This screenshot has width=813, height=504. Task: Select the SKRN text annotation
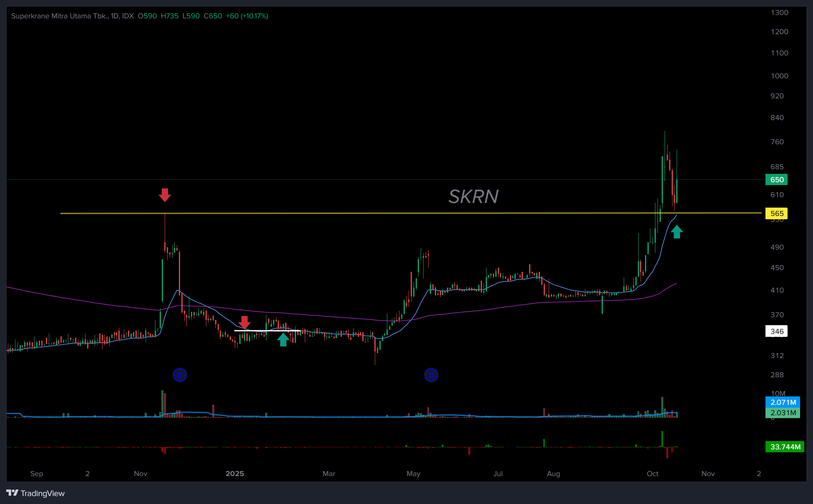point(473,196)
